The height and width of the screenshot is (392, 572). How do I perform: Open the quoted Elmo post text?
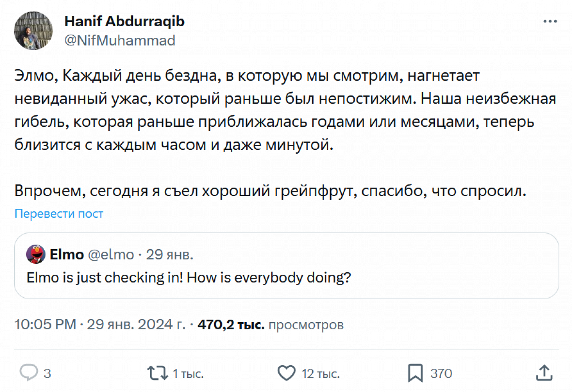(x=188, y=278)
